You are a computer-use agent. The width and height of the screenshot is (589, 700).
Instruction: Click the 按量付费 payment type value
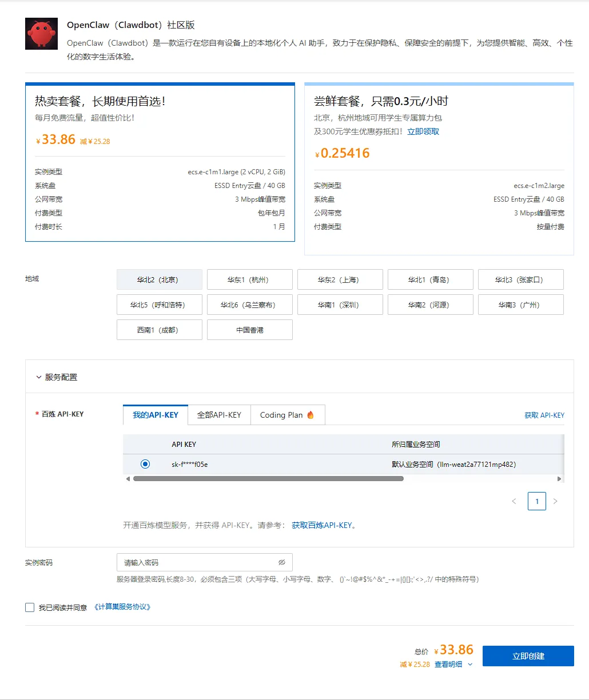551,227
